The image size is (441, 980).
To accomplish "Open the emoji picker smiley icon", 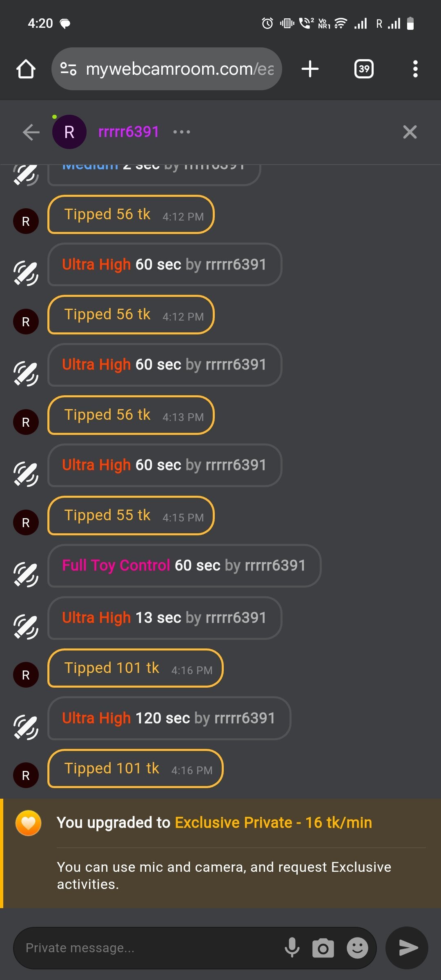I will [357, 948].
